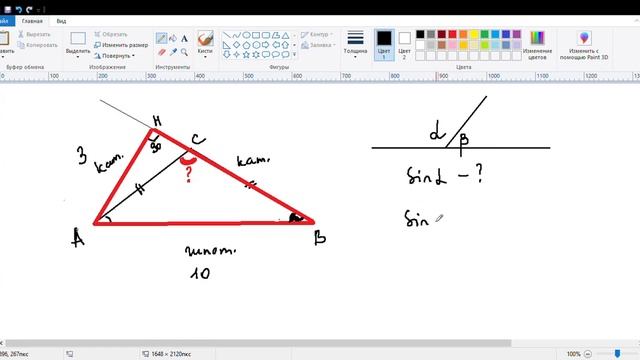
Task: Select the Curve shape
Action: (236, 36)
